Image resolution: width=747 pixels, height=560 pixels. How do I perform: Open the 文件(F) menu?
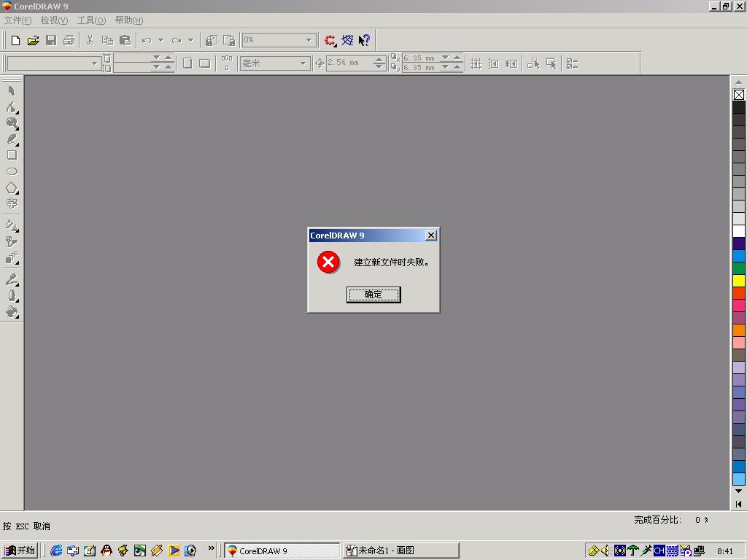point(18,20)
